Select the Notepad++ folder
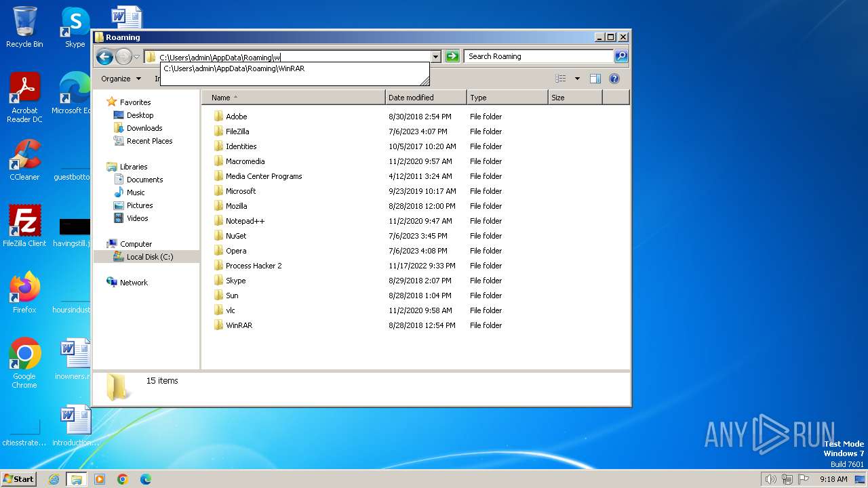Image resolution: width=868 pixels, height=488 pixels. 245,221
